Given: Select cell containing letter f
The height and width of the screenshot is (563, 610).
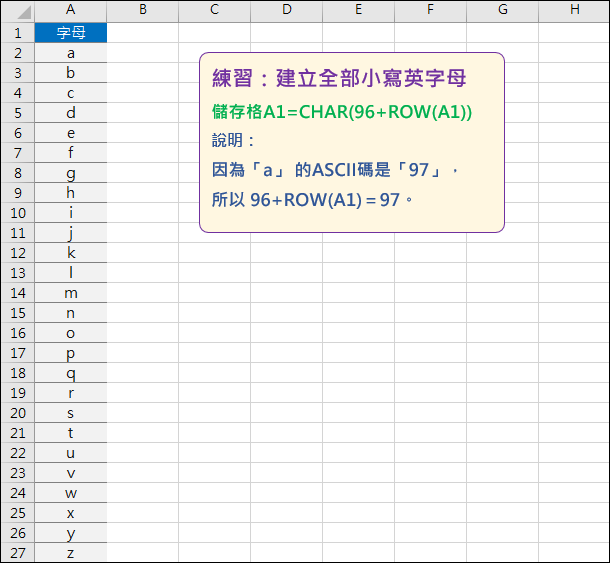Looking at the screenshot, I should [x=70, y=153].
